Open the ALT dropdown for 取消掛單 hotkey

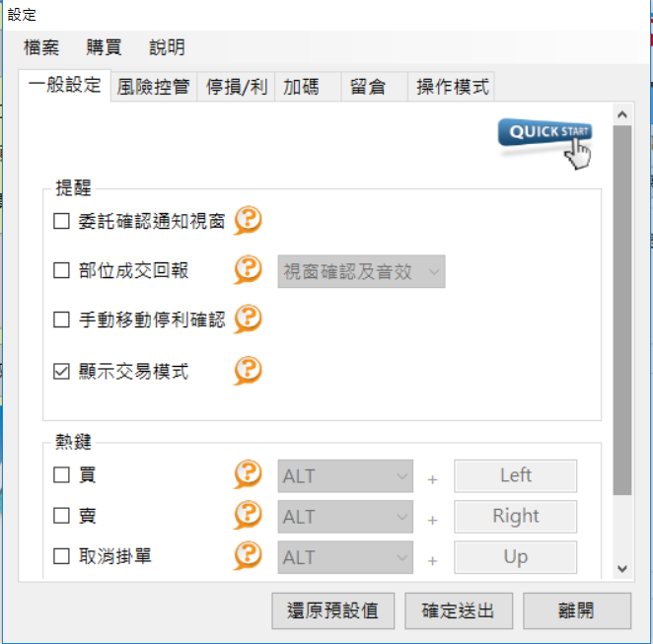345,557
